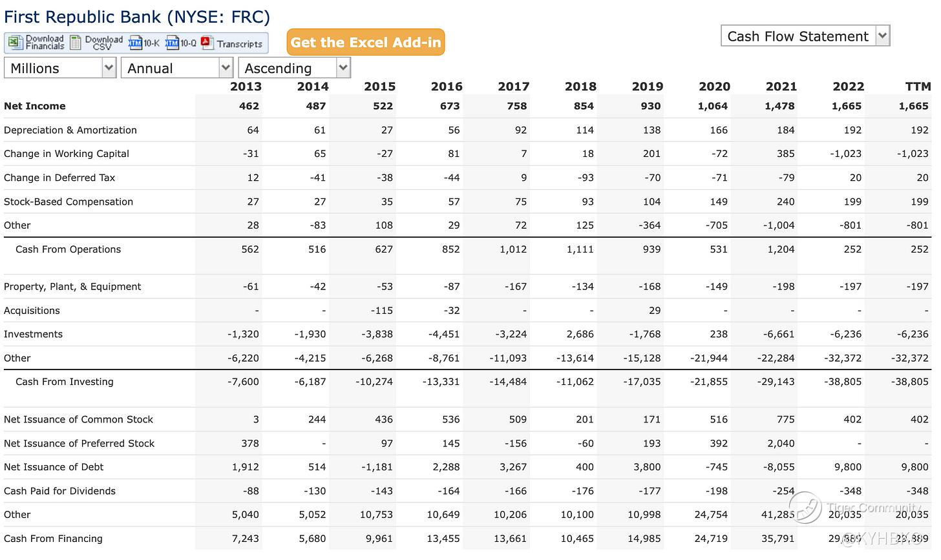941x560 pixels.
Task: Click the Net Income row label
Action: click(x=35, y=106)
